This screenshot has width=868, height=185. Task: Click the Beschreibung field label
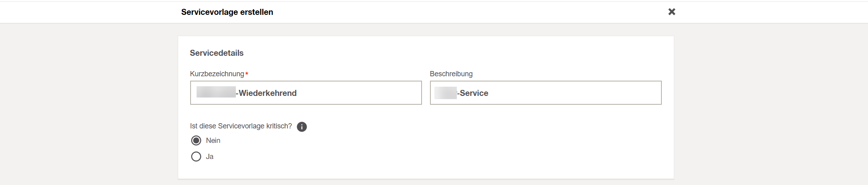(451, 74)
